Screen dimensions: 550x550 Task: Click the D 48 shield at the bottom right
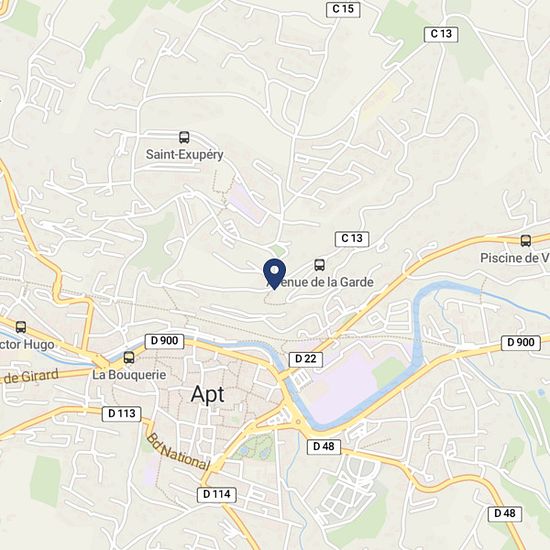coord(505,514)
